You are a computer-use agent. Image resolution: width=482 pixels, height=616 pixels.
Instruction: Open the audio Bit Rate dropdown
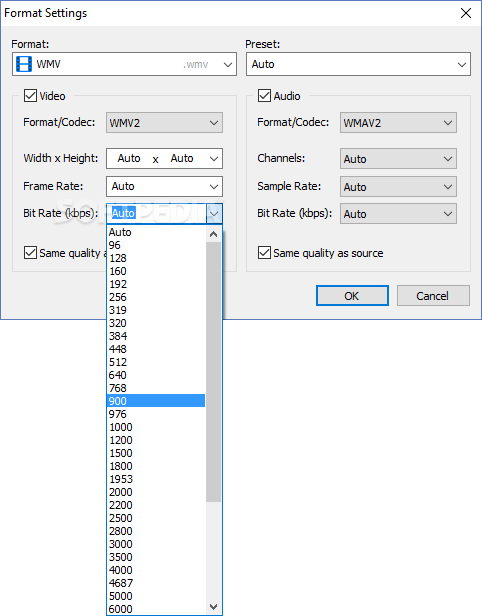[x=398, y=214]
